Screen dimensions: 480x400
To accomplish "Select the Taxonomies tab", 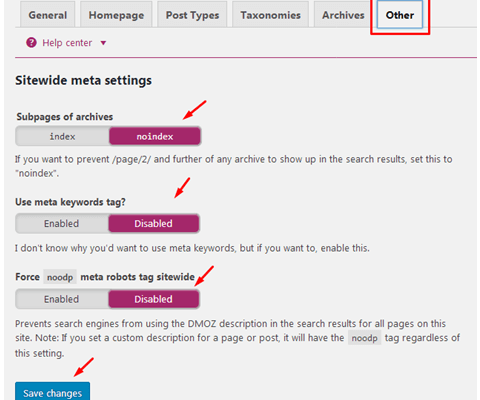I will (x=270, y=15).
